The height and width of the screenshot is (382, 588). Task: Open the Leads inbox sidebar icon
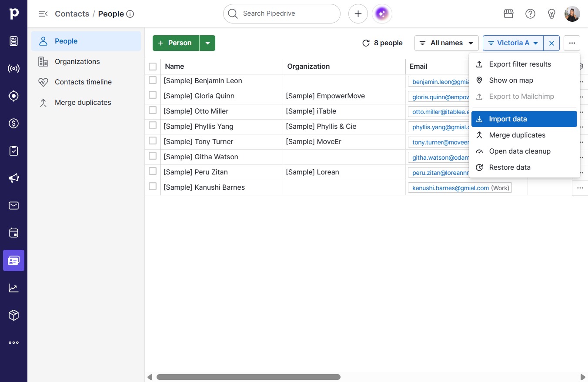coord(13,41)
